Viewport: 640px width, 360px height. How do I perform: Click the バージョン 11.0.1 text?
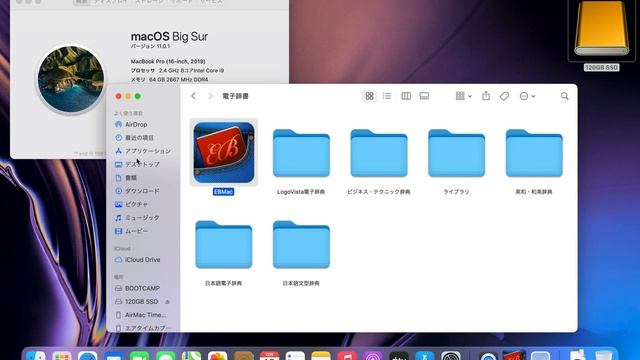tap(150, 47)
